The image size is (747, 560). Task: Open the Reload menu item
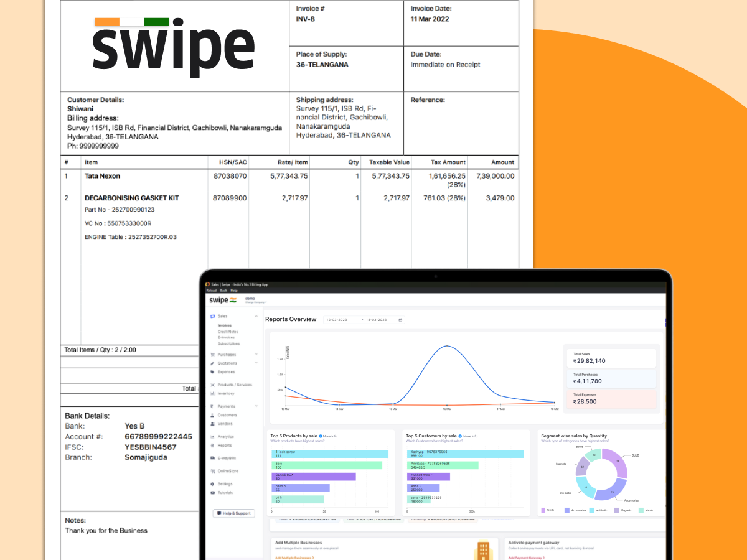211,290
